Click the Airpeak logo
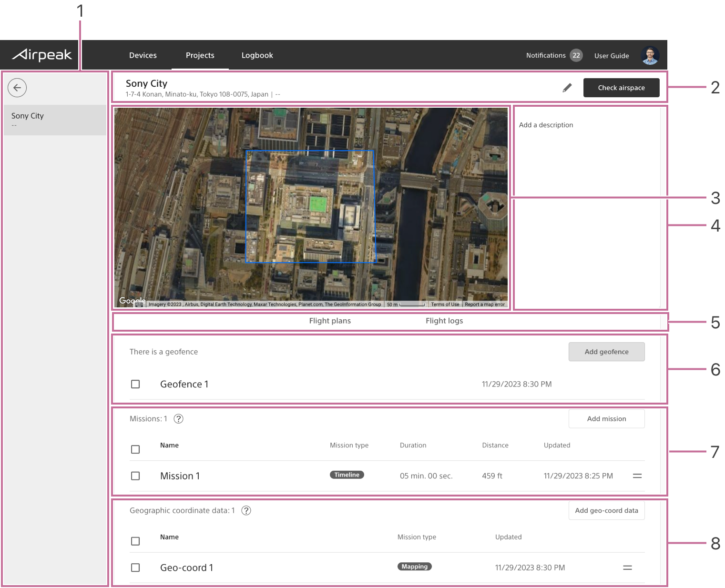725x588 pixels. [42, 55]
